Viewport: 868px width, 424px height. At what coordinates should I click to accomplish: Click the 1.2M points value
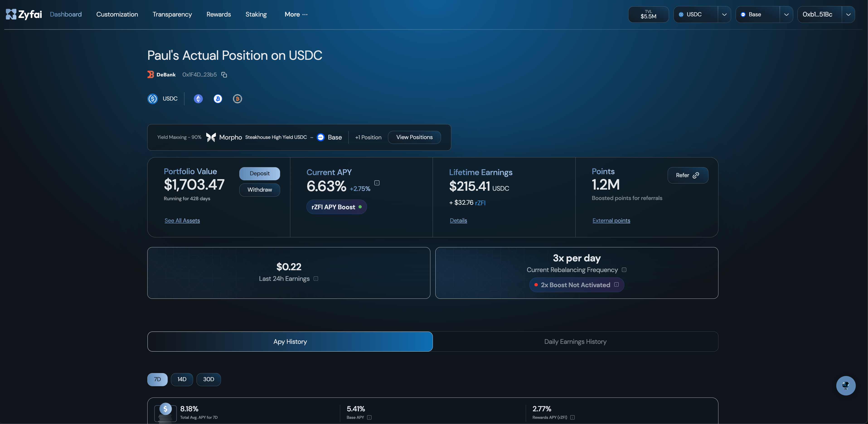(x=606, y=185)
